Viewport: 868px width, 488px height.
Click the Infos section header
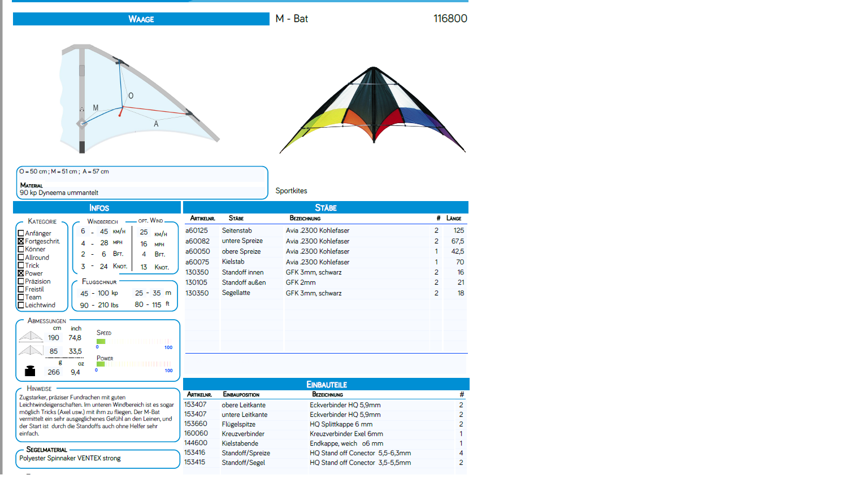(x=98, y=208)
